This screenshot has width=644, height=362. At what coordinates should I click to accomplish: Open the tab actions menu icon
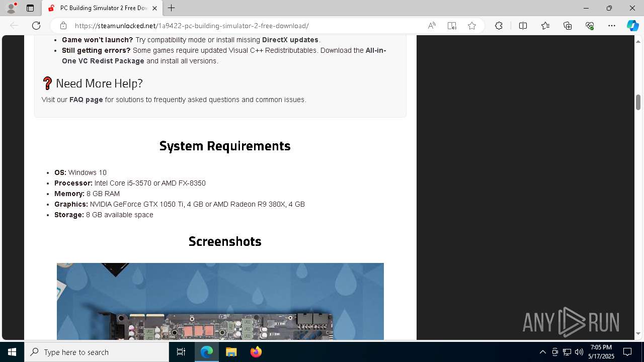coord(30,8)
